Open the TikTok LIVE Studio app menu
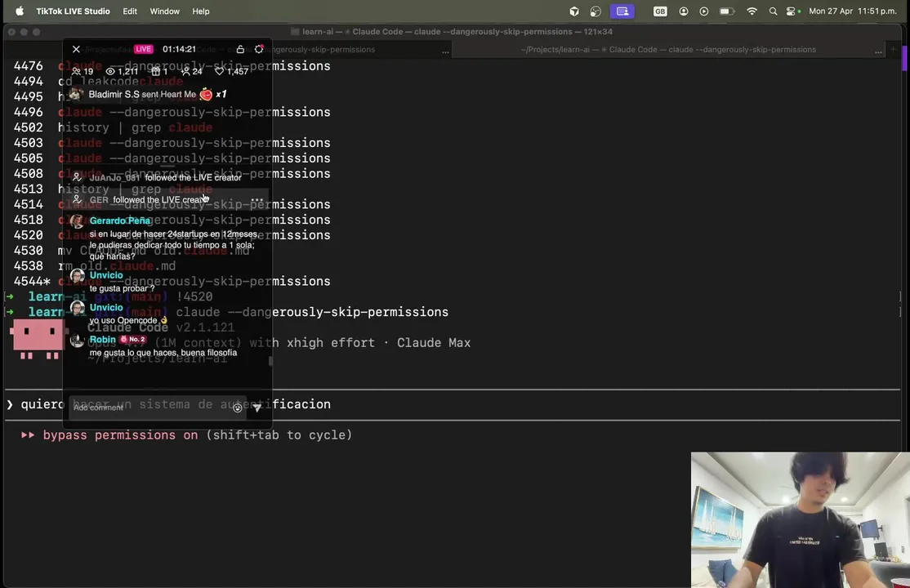 pyautogui.click(x=74, y=11)
